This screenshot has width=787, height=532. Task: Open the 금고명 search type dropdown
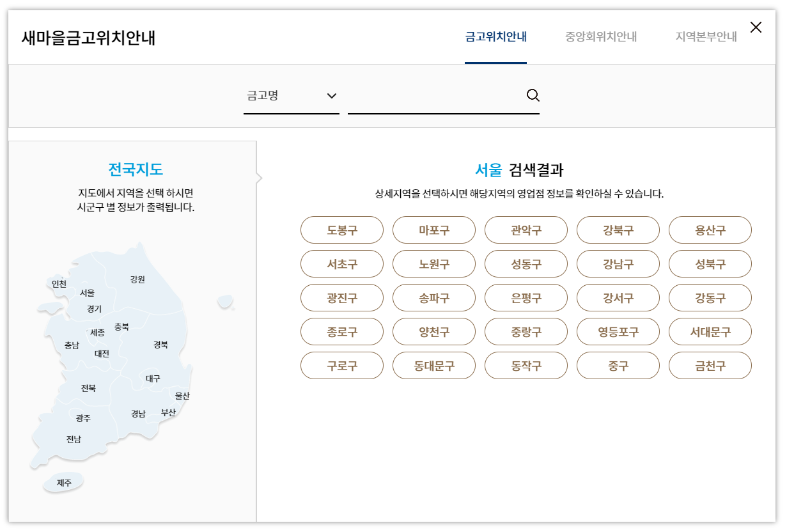point(292,96)
